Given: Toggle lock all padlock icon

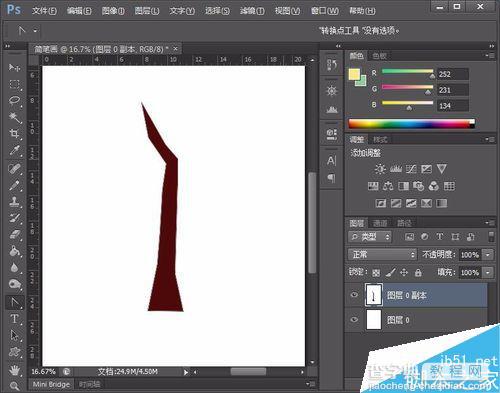Looking at the screenshot, I should point(418,273).
